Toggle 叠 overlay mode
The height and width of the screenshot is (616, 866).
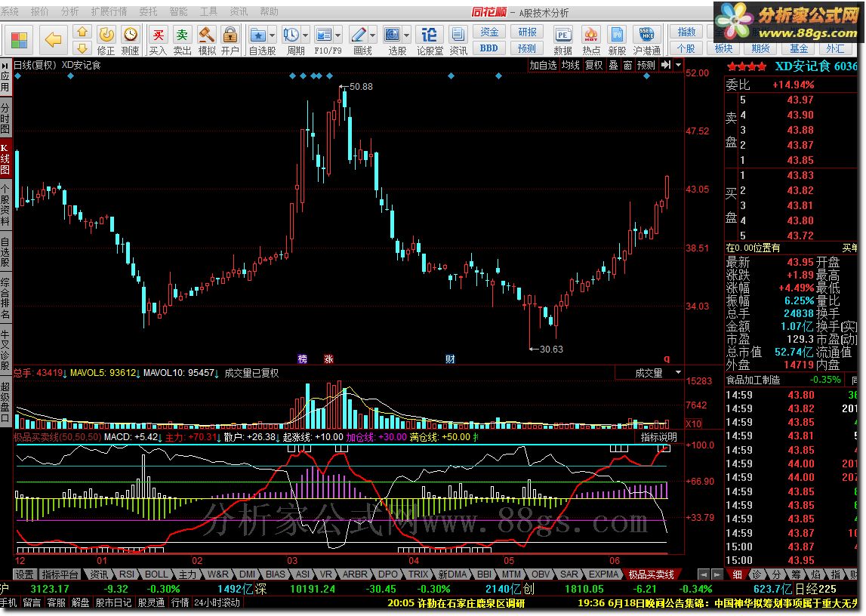[613, 65]
